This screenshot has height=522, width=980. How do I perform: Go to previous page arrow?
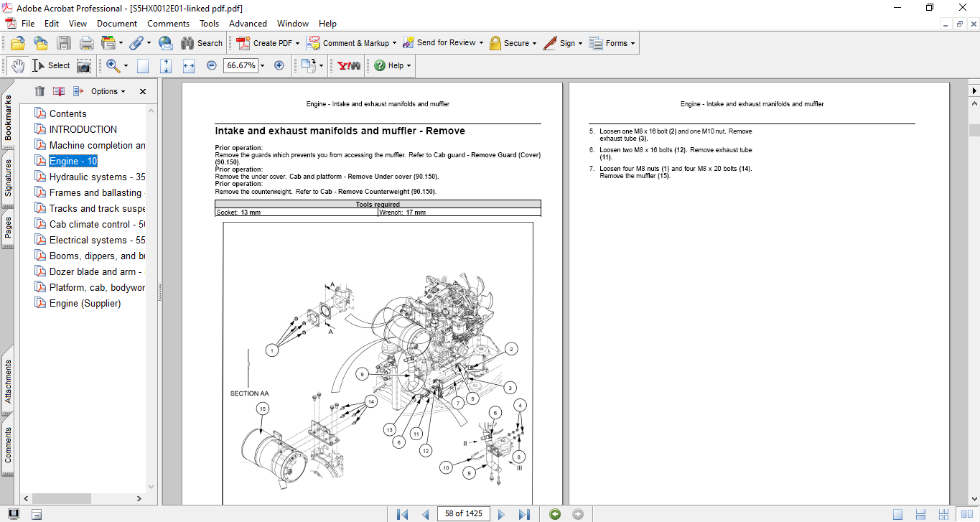pos(426,514)
